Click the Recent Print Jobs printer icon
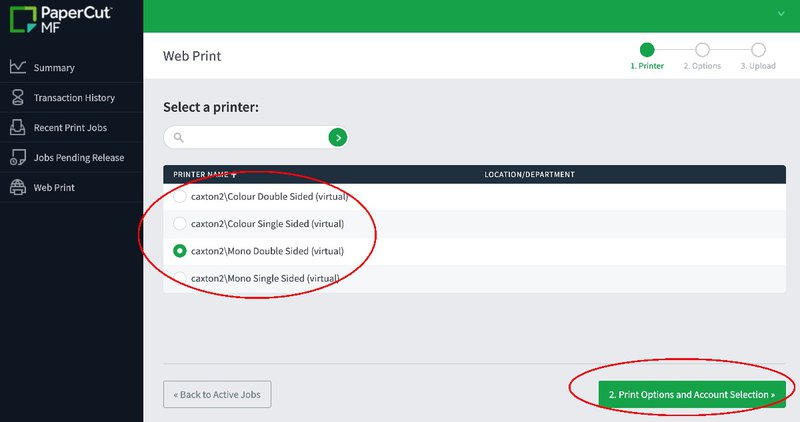The height and width of the screenshot is (422, 800). click(17, 127)
